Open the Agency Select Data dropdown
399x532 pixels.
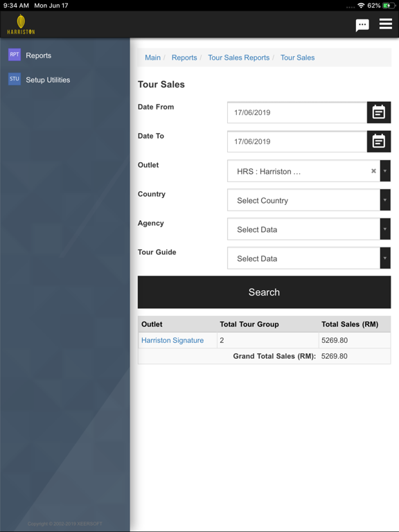(x=309, y=229)
